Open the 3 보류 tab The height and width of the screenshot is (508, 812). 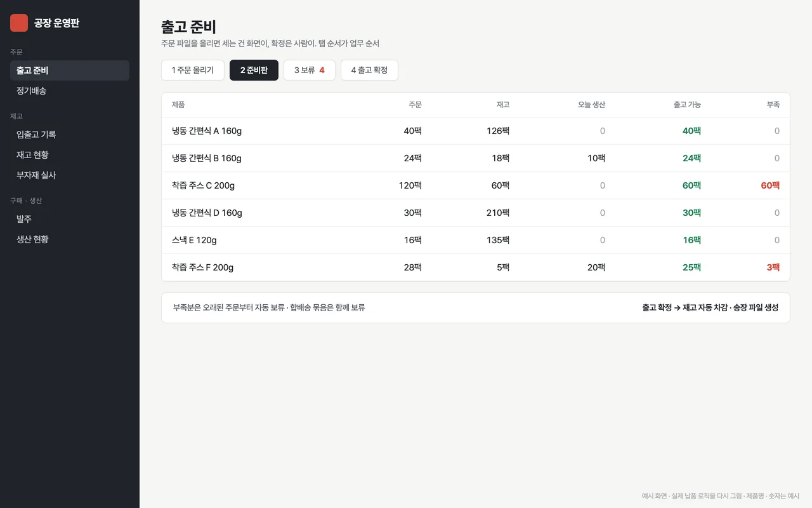tap(310, 70)
